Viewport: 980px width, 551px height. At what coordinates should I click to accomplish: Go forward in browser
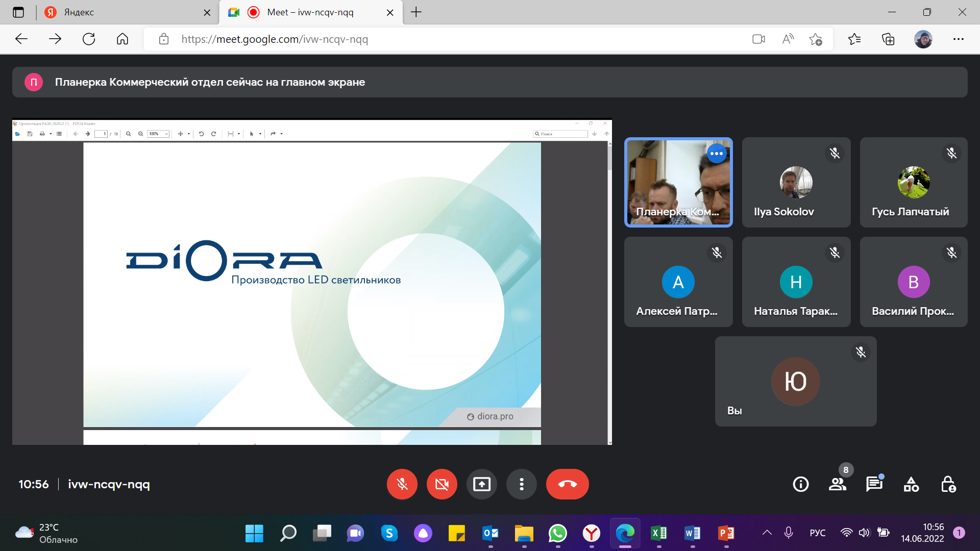(55, 39)
